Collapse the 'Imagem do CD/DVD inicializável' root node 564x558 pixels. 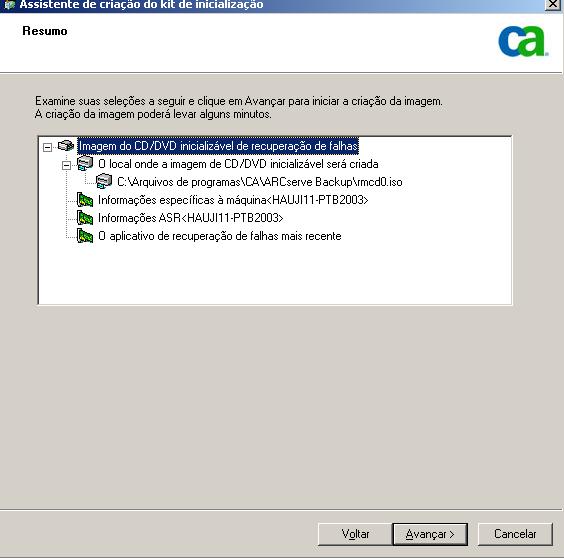(47, 147)
